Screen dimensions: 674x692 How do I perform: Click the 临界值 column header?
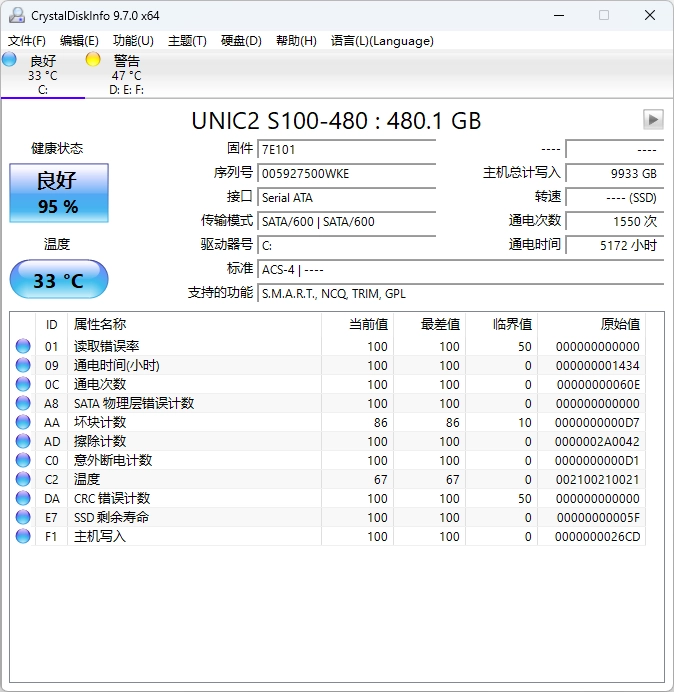(x=501, y=324)
